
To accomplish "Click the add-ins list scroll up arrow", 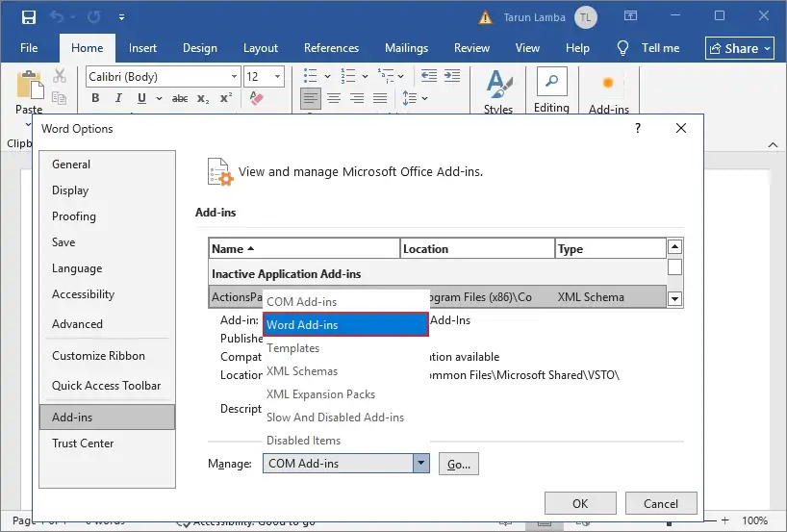I will coord(674,247).
